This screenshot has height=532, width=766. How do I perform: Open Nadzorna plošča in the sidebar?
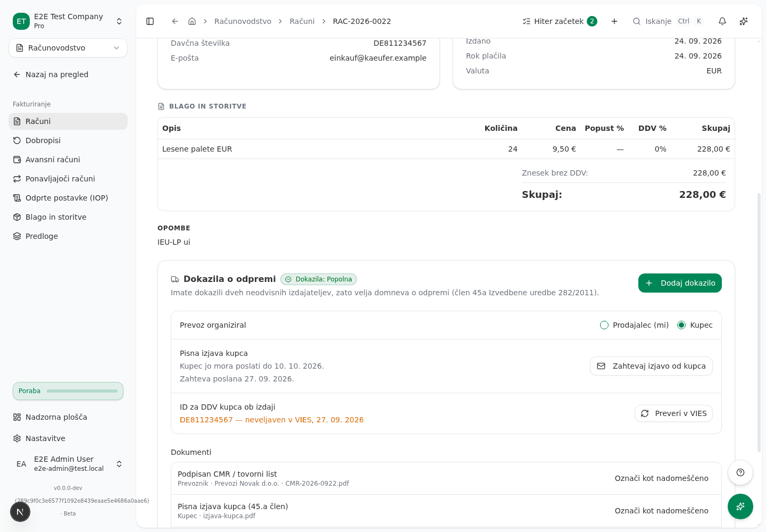click(68, 417)
